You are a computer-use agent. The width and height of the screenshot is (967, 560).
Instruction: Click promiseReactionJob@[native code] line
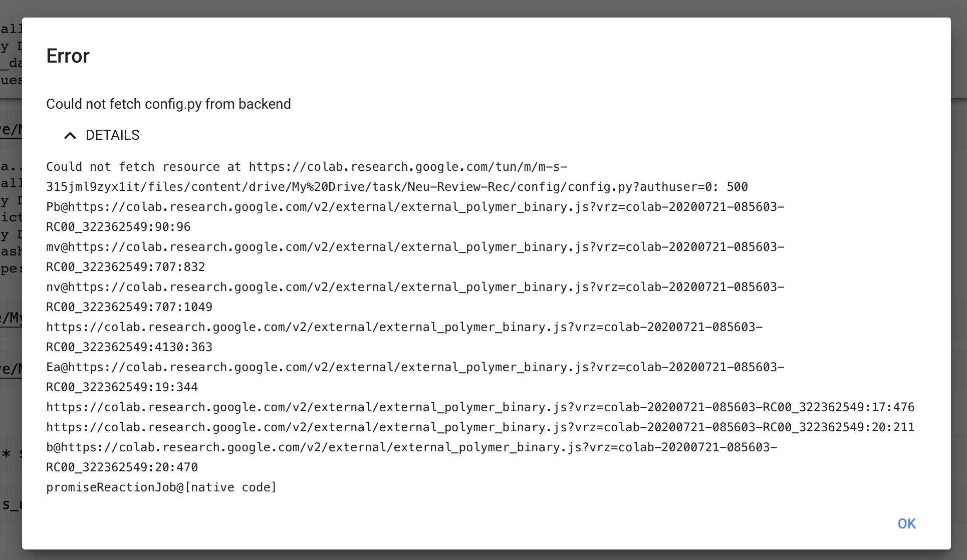click(x=161, y=487)
